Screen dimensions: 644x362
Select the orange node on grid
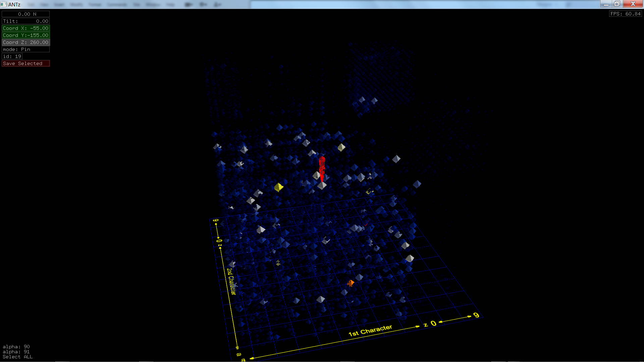pos(351,283)
